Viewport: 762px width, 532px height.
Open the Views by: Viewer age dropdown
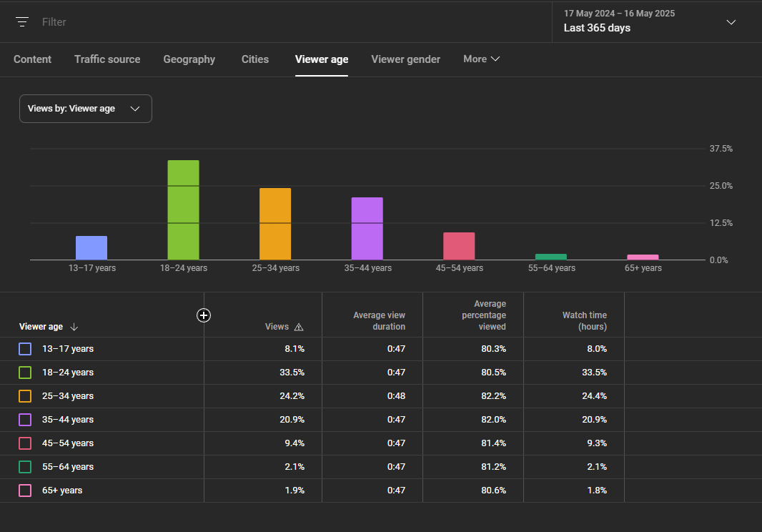click(x=86, y=109)
